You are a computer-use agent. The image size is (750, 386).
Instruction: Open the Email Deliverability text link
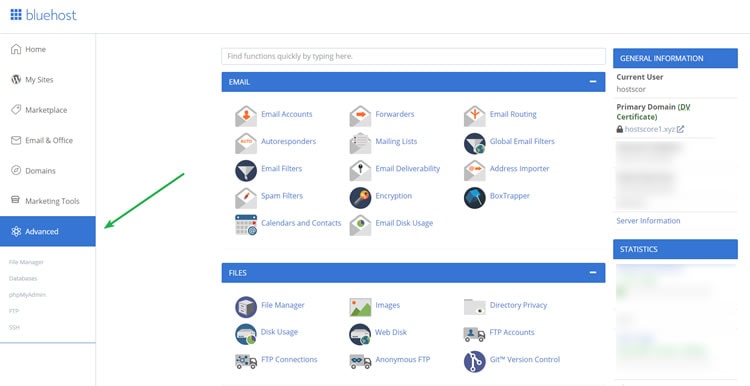tap(408, 168)
